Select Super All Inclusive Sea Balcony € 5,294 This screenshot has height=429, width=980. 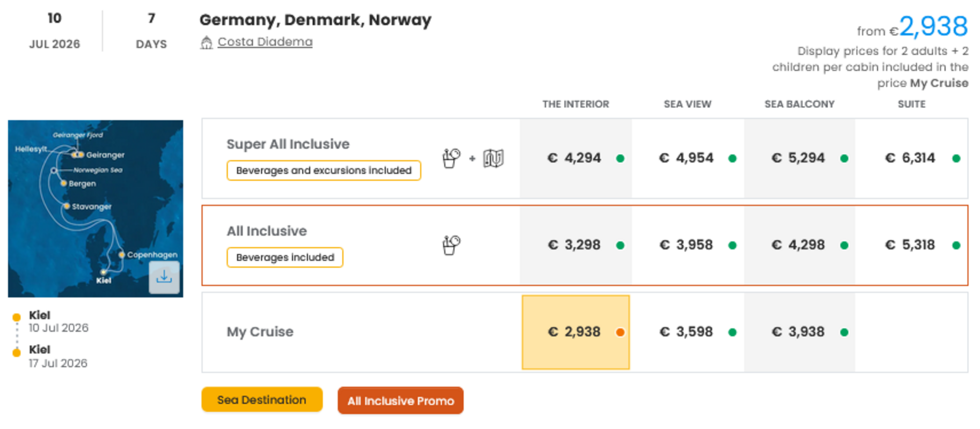pyautogui.click(x=799, y=158)
